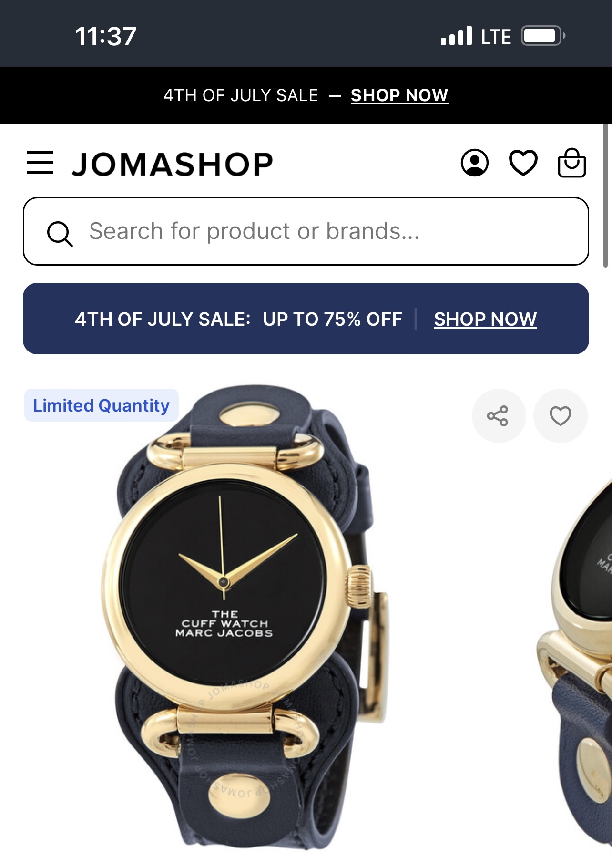This screenshot has width=612, height=868.
Task: Open the hamburger navigation menu
Action: pos(40,163)
